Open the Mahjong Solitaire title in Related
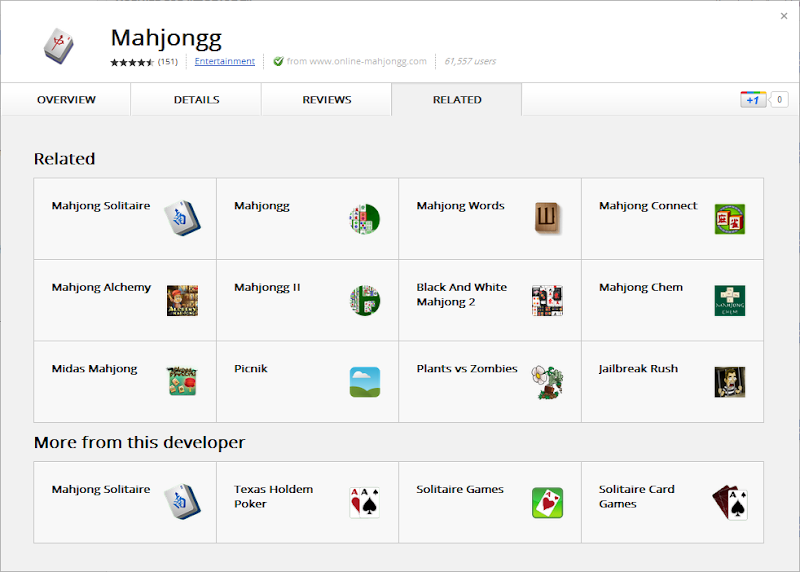This screenshot has height=572, width=800. 101,206
